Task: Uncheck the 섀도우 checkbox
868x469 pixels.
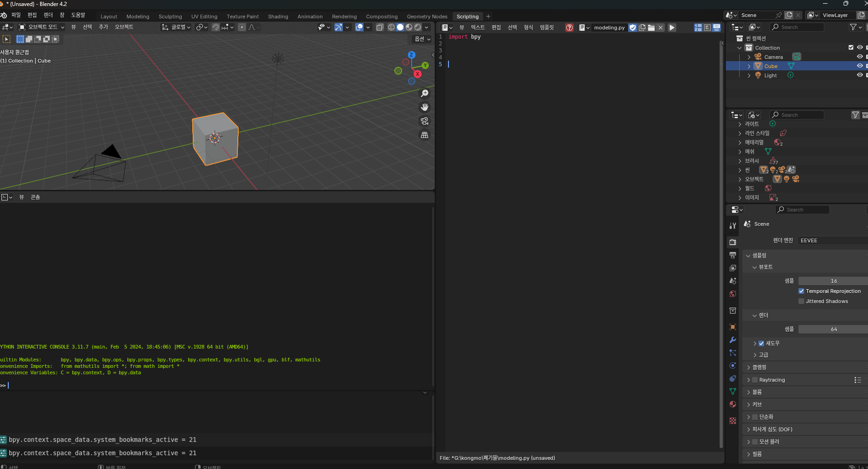Action: click(x=761, y=343)
